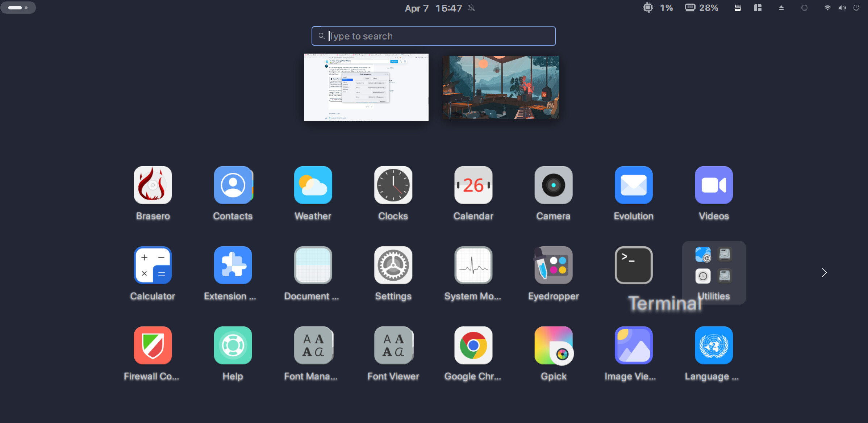Viewport: 868px width, 423px height.
Task: Open Firewall Configuration app
Action: point(153,345)
